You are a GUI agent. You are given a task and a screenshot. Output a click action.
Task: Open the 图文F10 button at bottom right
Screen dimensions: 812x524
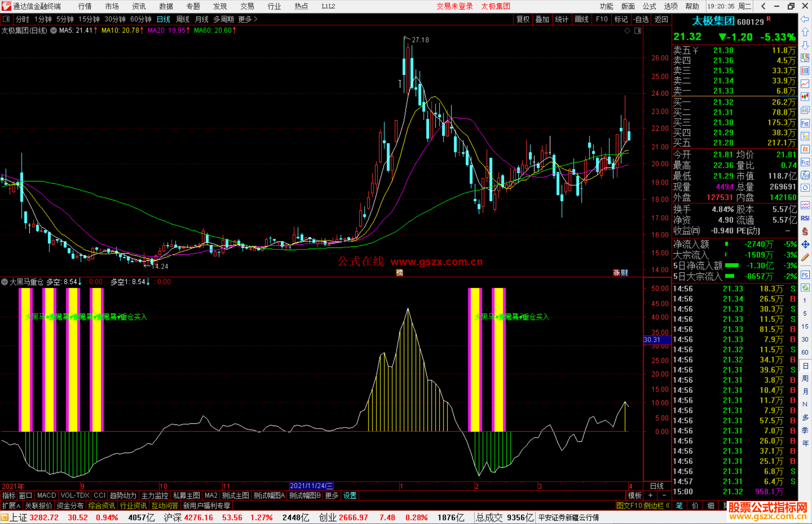point(629,506)
